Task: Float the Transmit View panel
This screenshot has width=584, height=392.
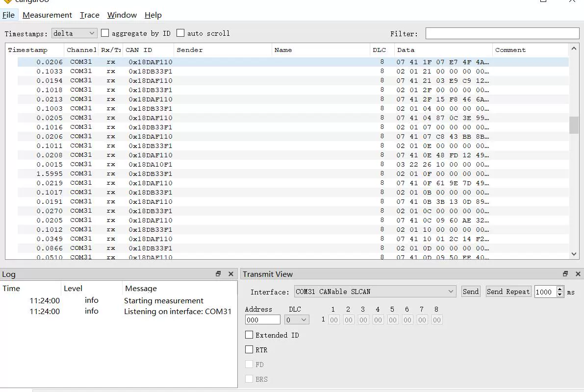Action: [x=565, y=274]
